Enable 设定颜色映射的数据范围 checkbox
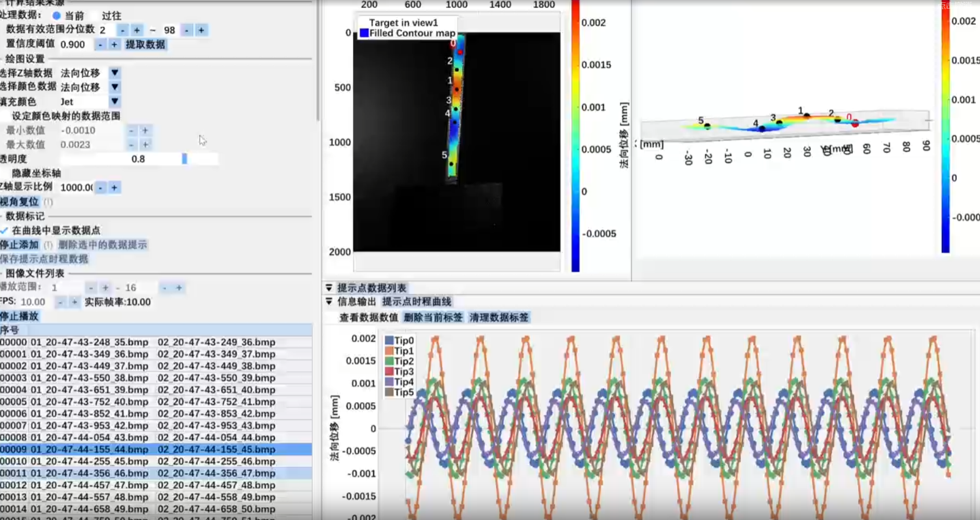The width and height of the screenshot is (980, 520). [x=5, y=116]
